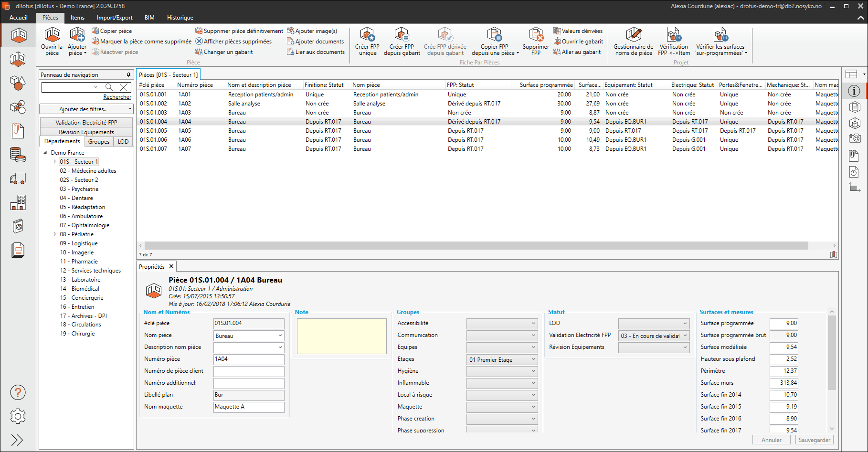Switch to the BIM ribbon tab
The height and width of the screenshot is (452, 868).
click(x=149, y=18)
